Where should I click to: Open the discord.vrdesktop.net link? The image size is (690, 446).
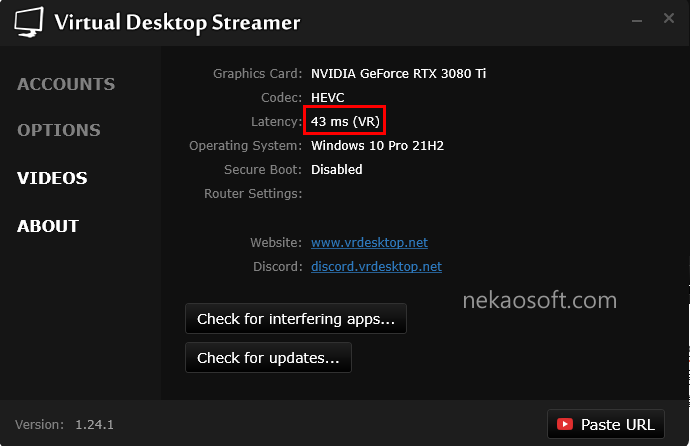(x=376, y=267)
